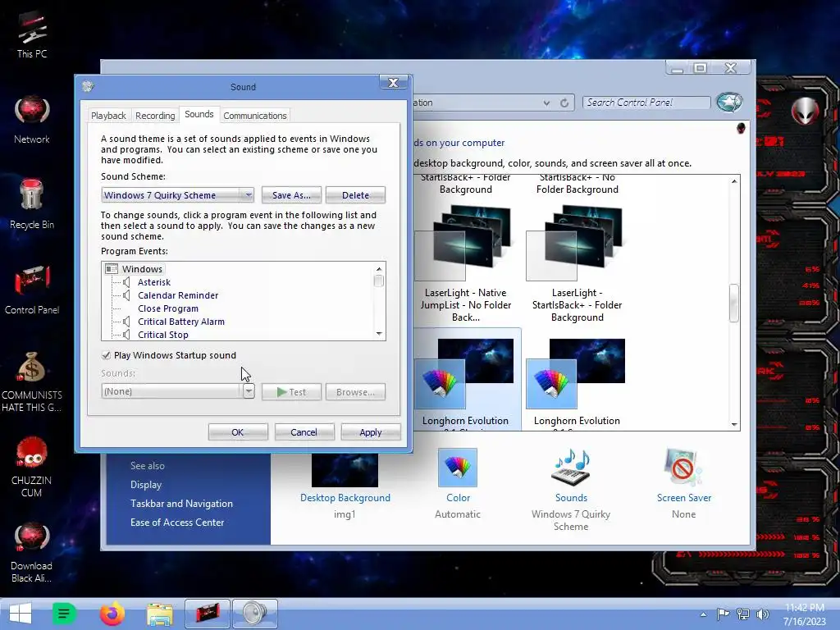Viewport: 840px width, 630px height.
Task: Click the refresh icon in Control Panel address bar
Action: point(564,103)
